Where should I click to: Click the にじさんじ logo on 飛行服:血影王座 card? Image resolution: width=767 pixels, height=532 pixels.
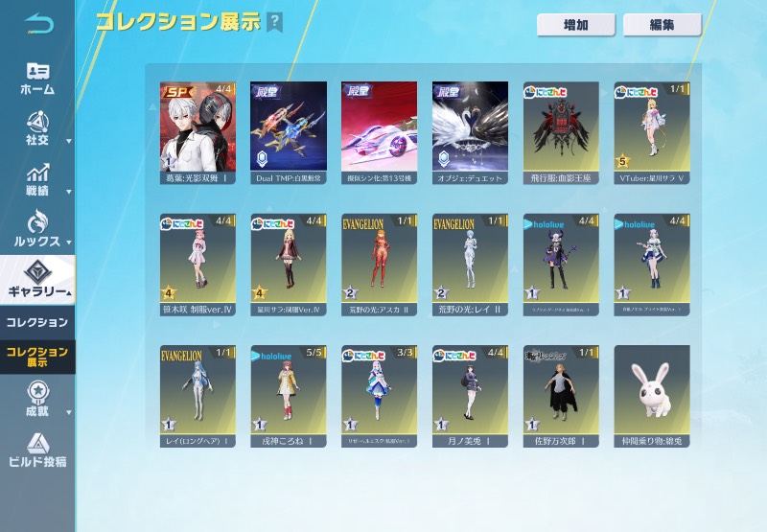click(546, 92)
